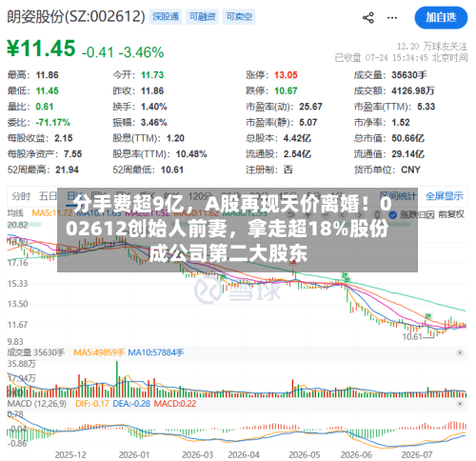The image size is (476, 461).
Task: Click the DEA:-0.28 indicator value
Action: tap(131, 404)
